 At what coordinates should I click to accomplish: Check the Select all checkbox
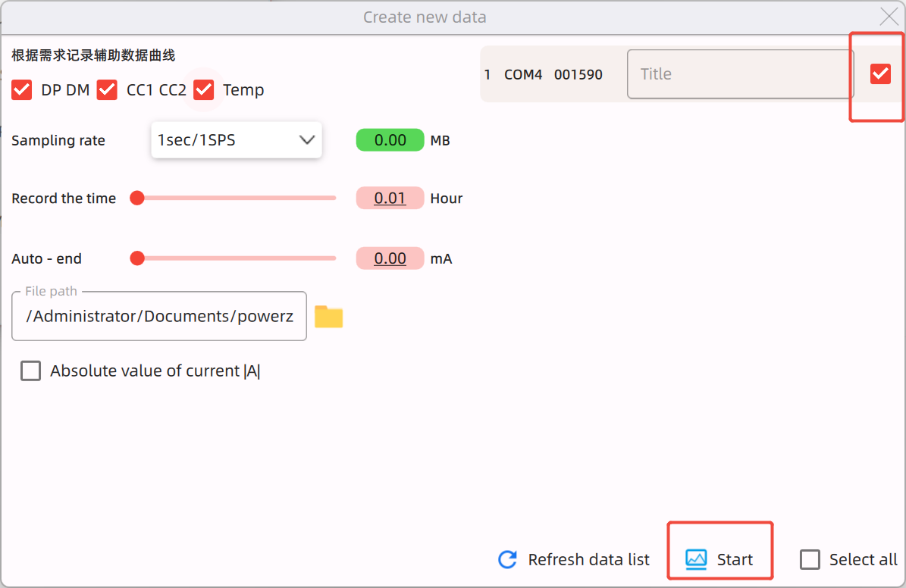(810, 559)
